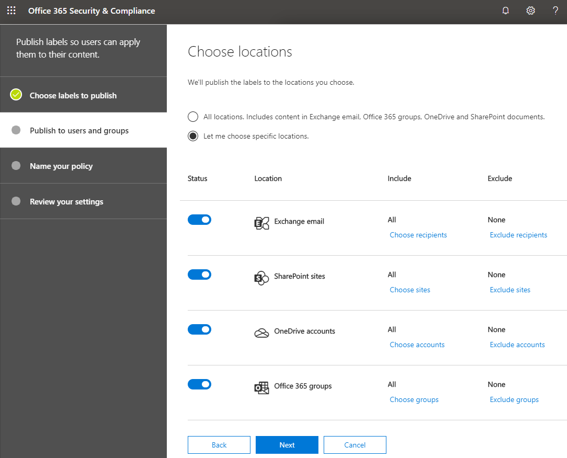Go to Choose labels to publish step
This screenshot has height=458, width=567.
coord(83,95)
